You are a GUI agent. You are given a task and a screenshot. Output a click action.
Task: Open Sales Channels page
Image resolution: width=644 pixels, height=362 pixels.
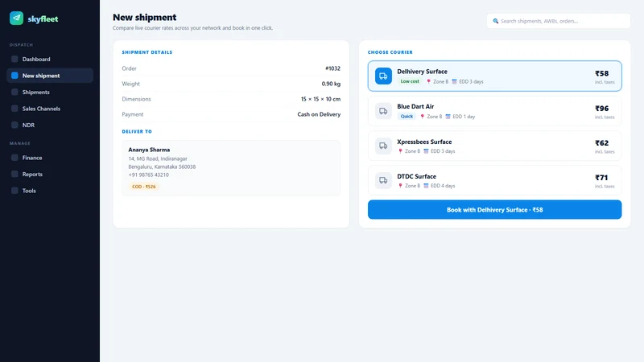point(50,109)
